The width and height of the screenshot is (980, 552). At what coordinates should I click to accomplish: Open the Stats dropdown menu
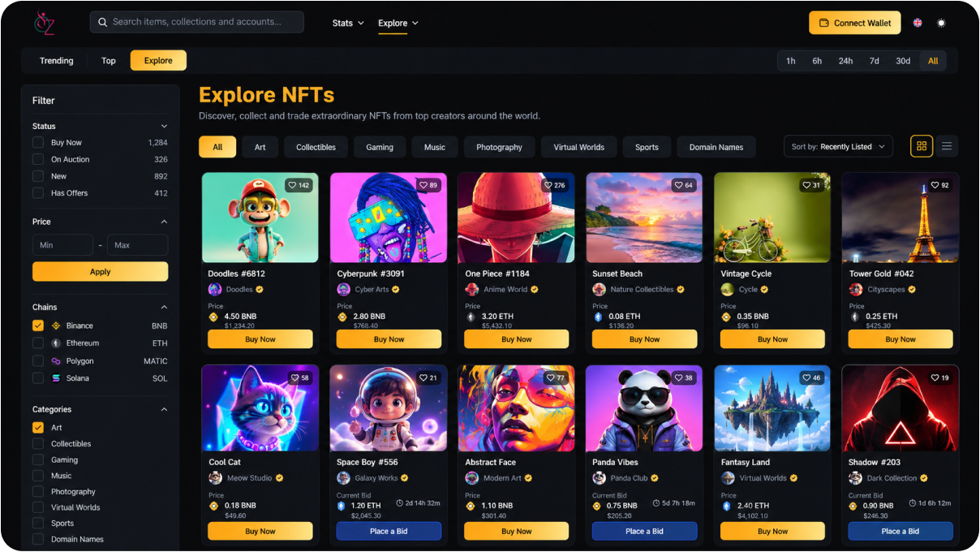pyautogui.click(x=348, y=23)
